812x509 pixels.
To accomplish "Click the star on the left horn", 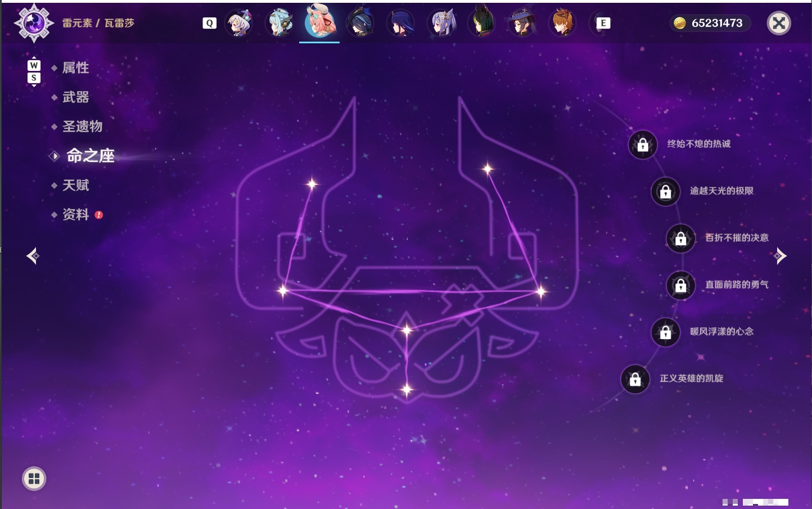I will click(312, 183).
